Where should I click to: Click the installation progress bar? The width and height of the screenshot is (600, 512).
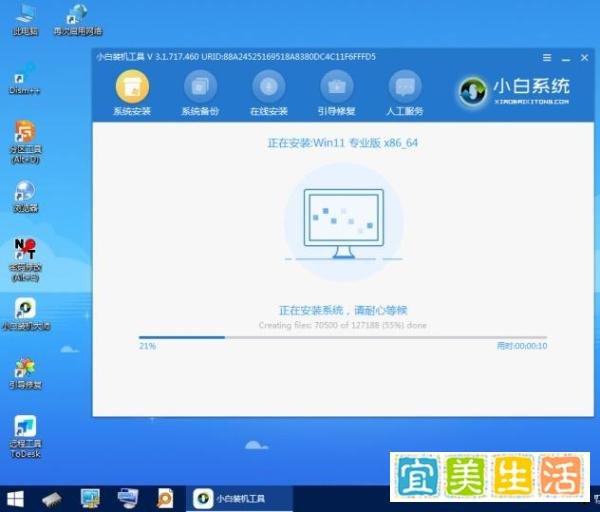coord(343,337)
